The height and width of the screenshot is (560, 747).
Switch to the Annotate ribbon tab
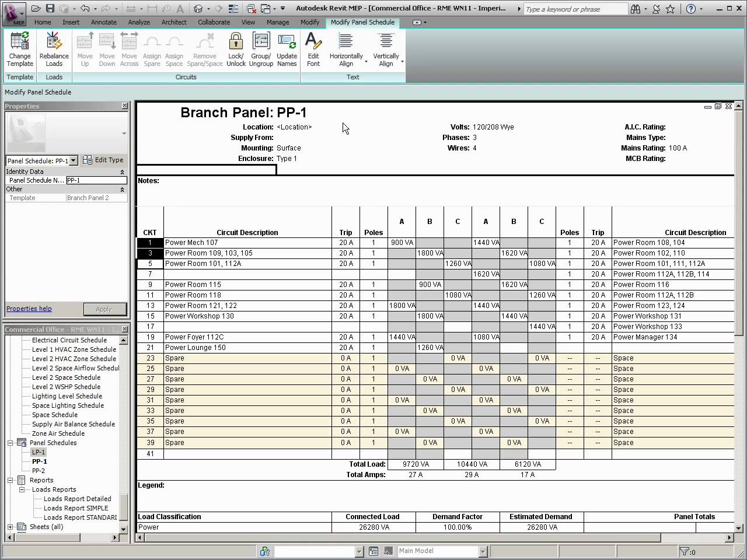103,22
